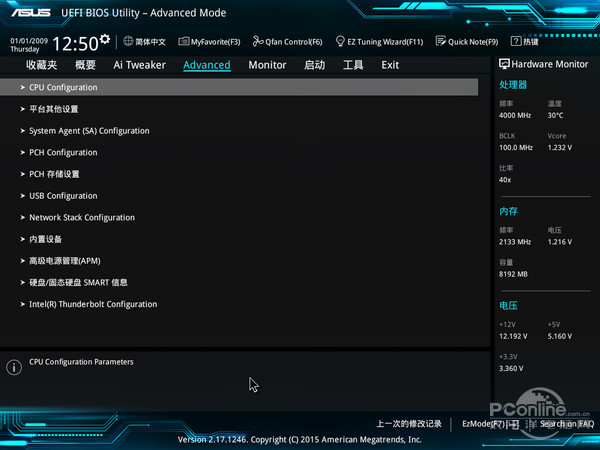Image resolution: width=600 pixels, height=450 pixels.
Task: Click the 12.192 V reading
Action: pos(513,336)
